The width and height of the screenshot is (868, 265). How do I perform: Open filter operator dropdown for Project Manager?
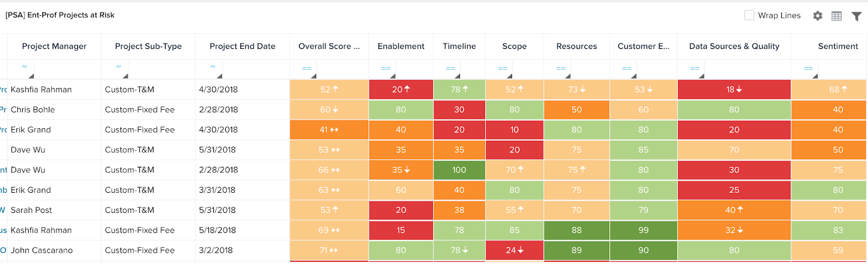coord(24,67)
